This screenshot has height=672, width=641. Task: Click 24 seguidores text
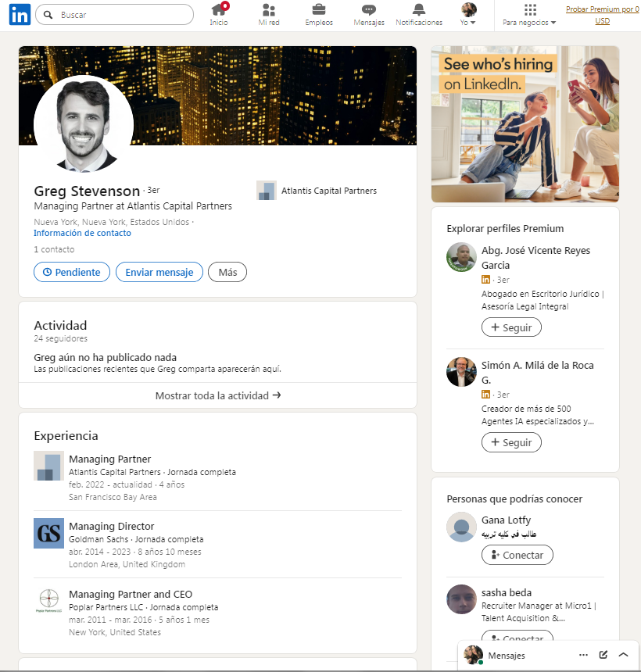pos(60,338)
